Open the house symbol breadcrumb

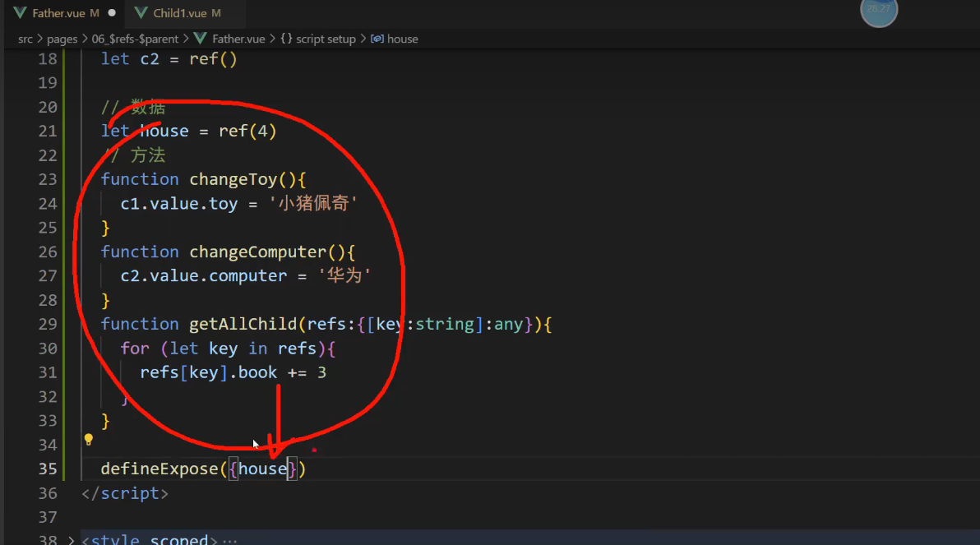click(x=403, y=39)
